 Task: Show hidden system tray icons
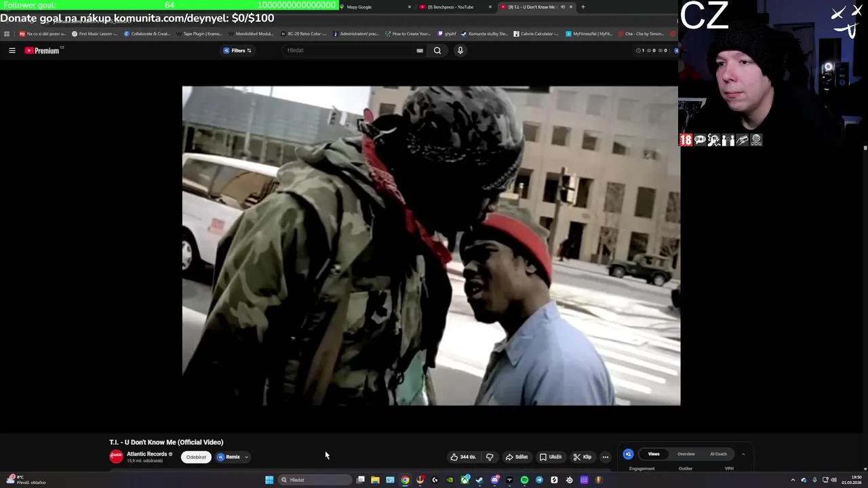coord(793,480)
